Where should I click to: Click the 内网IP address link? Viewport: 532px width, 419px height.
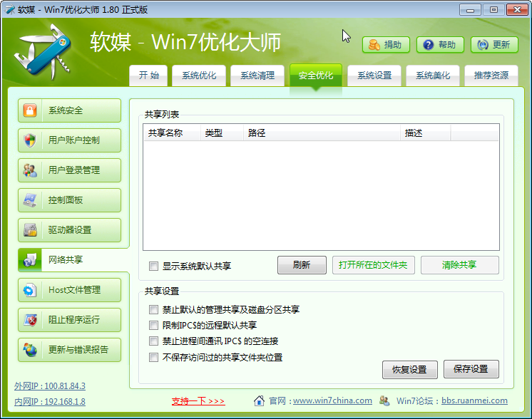click(x=50, y=402)
